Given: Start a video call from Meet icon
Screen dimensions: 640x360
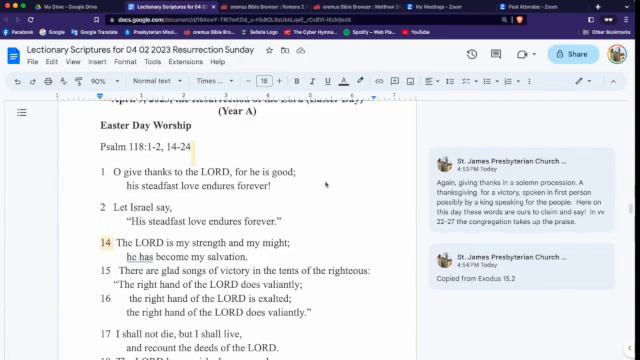Looking at the screenshot, I should click(x=526, y=54).
